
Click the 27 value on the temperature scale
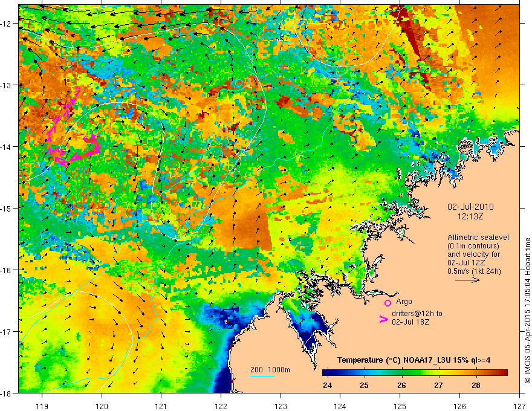439,386
